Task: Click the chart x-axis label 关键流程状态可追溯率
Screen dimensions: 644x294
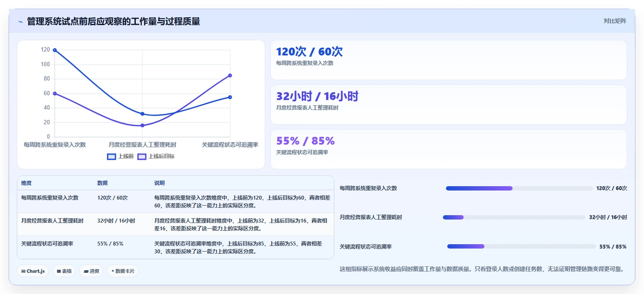Action: (230, 145)
